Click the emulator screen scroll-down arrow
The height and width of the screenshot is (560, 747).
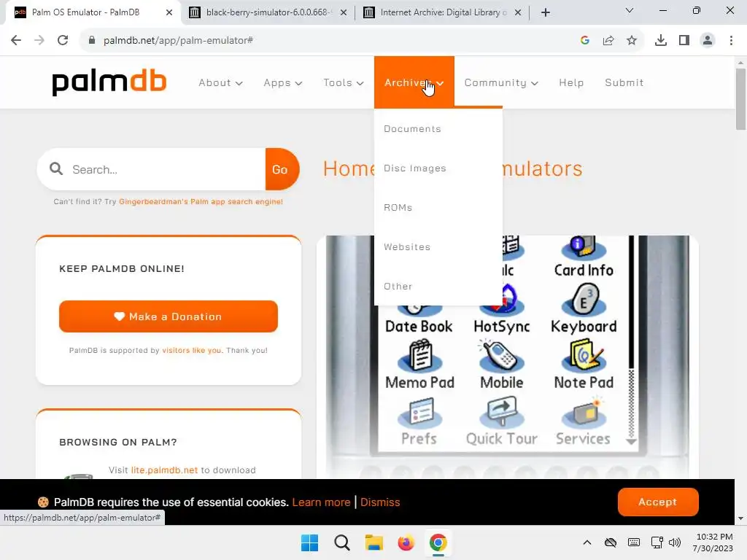tap(631, 441)
